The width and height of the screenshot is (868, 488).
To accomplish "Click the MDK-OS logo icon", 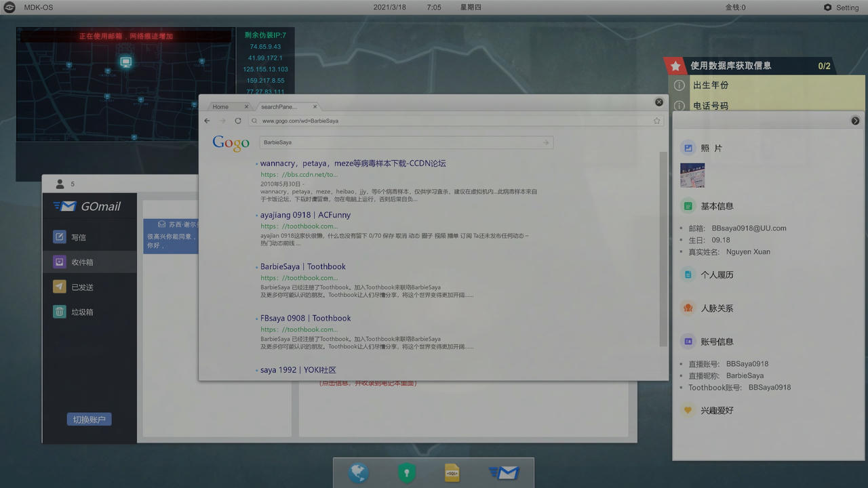I will pos(9,7).
